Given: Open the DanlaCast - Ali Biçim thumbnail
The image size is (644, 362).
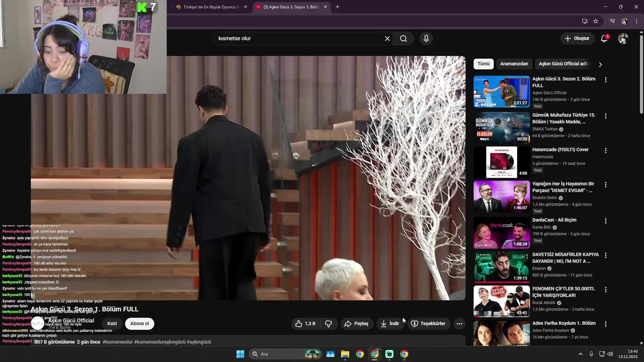Looking at the screenshot, I should [x=502, y=233].
